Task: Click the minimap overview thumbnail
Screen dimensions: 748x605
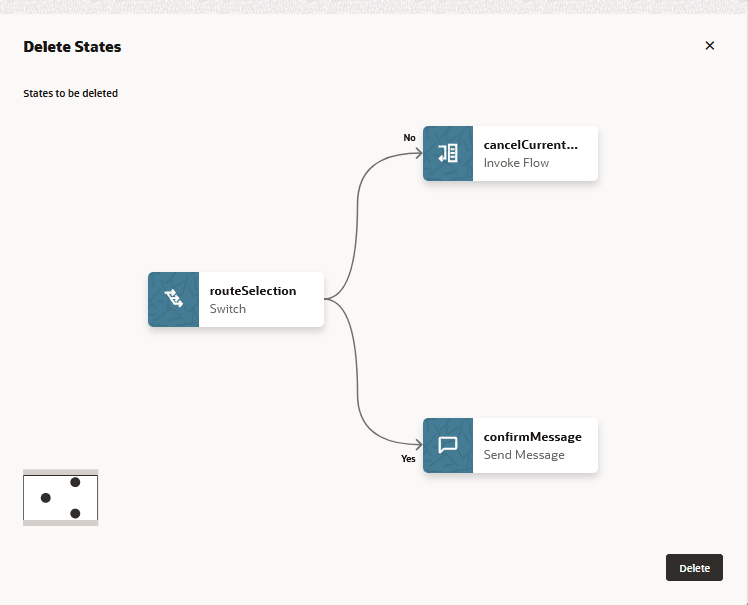Action: [60, 498]
